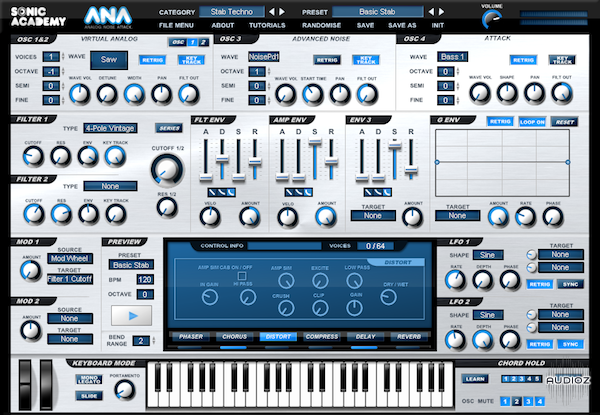Toggle OSC 3 Key Track button
Viewport: 600px width, 415px height.
365,60
